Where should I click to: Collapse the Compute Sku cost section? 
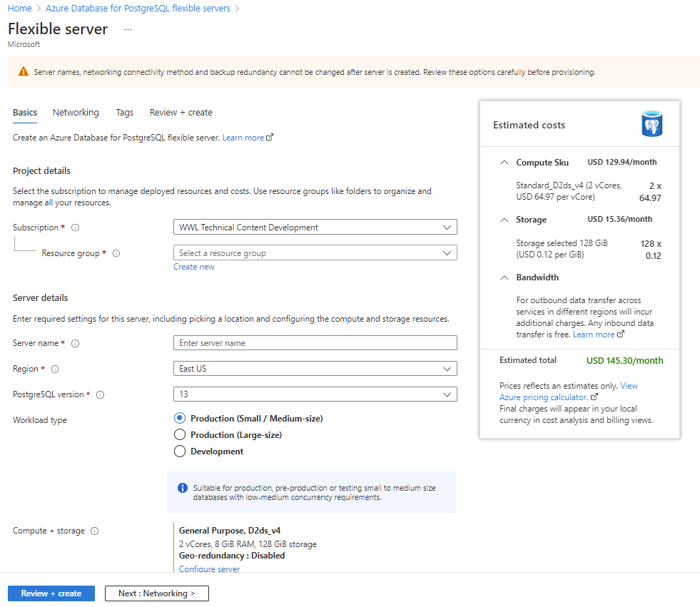click(x=504, y=162)
